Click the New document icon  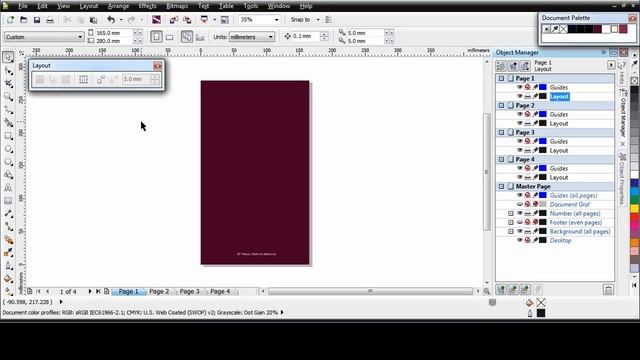point(10,20)
